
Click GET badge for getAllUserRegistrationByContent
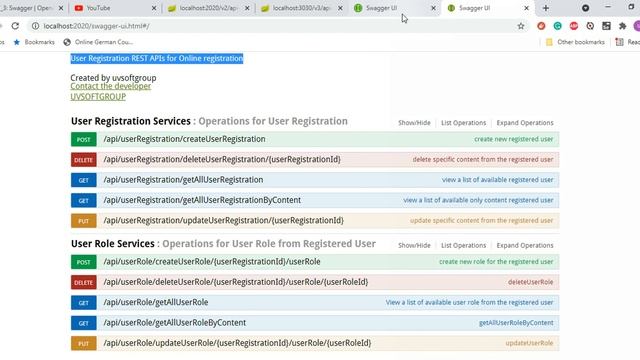(84, 200)
